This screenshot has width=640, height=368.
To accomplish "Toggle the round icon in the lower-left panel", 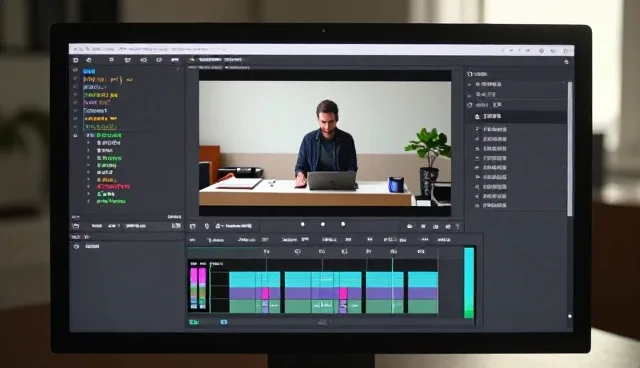I will click(76, 246).
